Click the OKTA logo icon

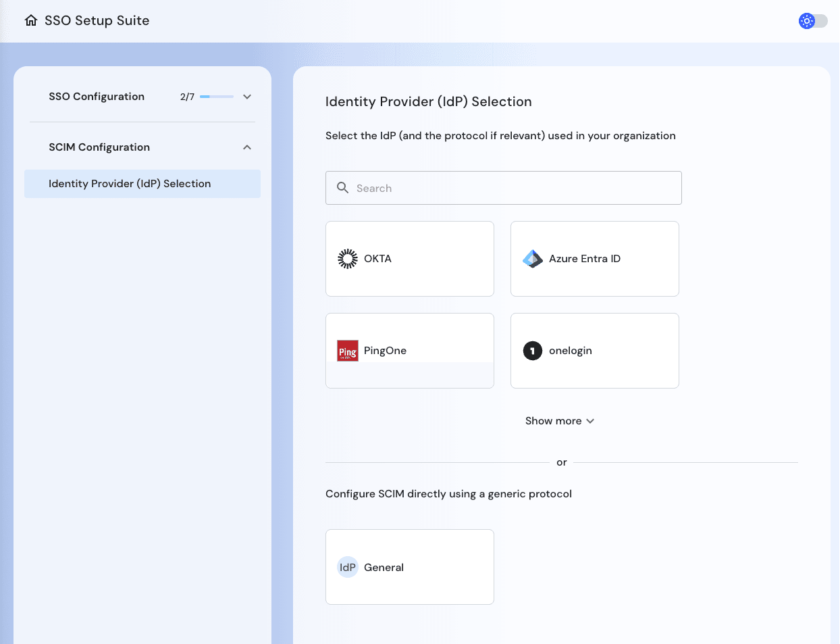(347, 258)
